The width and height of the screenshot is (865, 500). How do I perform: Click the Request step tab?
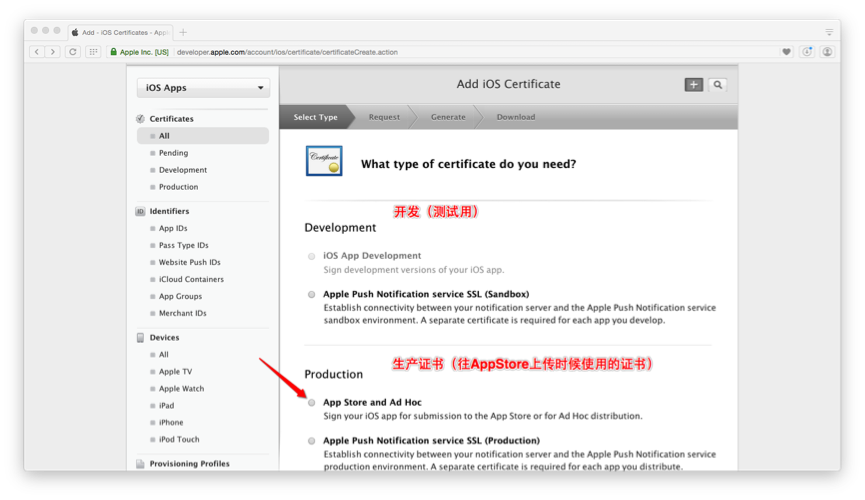384,117
